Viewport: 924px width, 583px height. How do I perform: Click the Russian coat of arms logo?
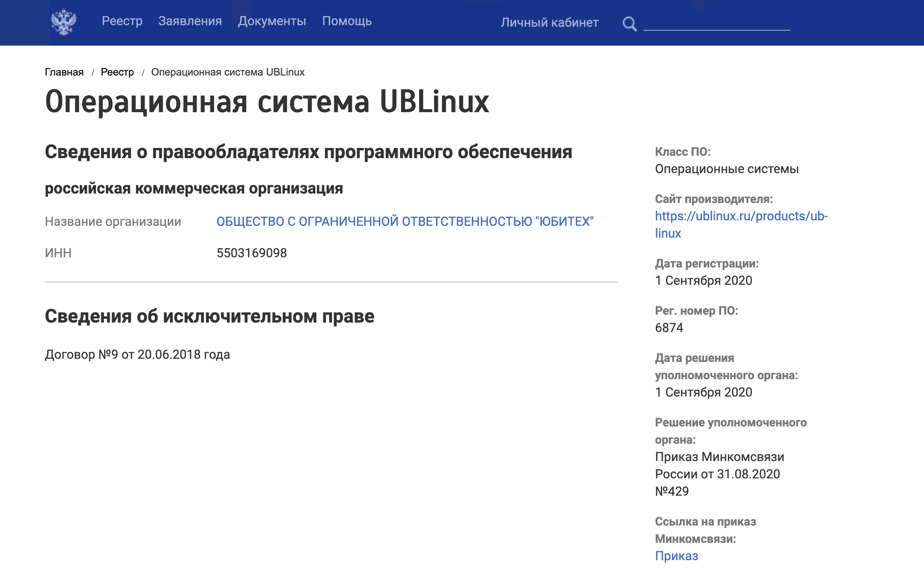(x=64, y=22)
